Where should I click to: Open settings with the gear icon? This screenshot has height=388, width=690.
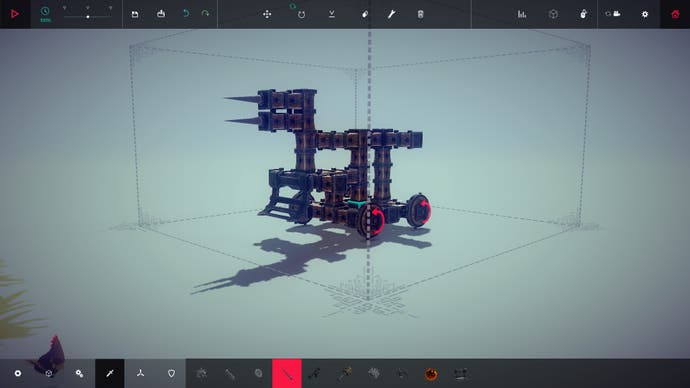click(645, 14)
